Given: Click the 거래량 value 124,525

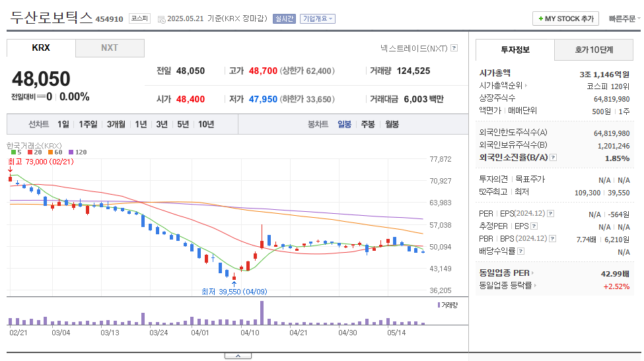Looking at the screenshot, I should pos(413,71).
